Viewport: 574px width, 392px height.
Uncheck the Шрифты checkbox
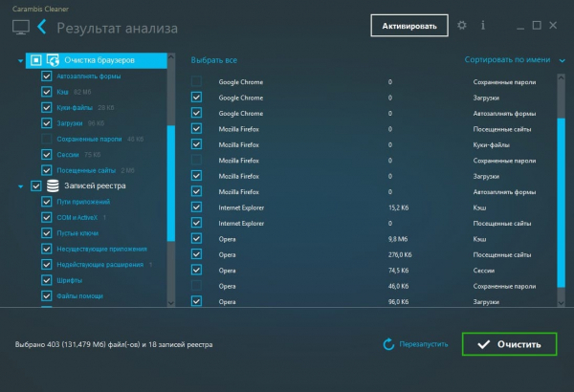(47, 280)
